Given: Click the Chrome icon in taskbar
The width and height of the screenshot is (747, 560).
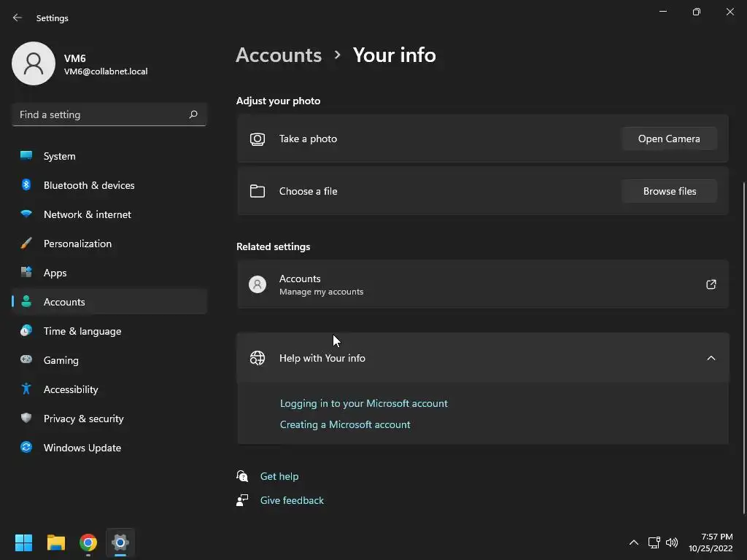Looking at the screenshot, I should pyautogui.click(x=88, y=542).
